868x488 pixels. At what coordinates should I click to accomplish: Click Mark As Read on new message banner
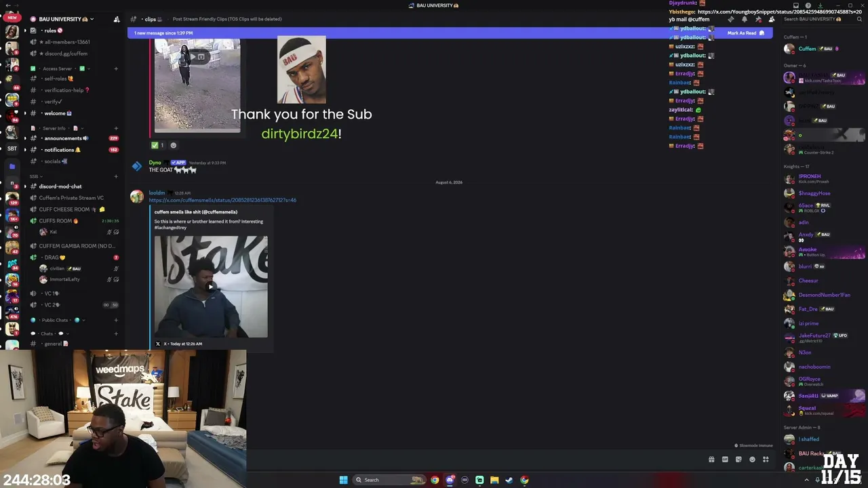[746, 33]
